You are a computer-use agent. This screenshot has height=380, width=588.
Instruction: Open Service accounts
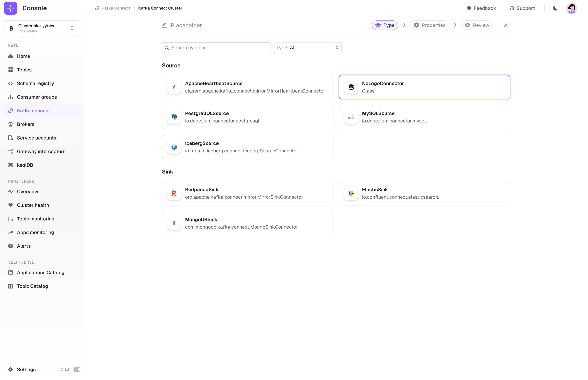tap(36, 138)
